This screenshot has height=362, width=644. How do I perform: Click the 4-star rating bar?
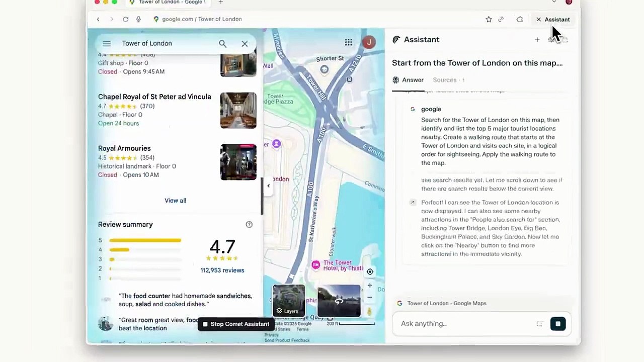[x=145, y=250]
